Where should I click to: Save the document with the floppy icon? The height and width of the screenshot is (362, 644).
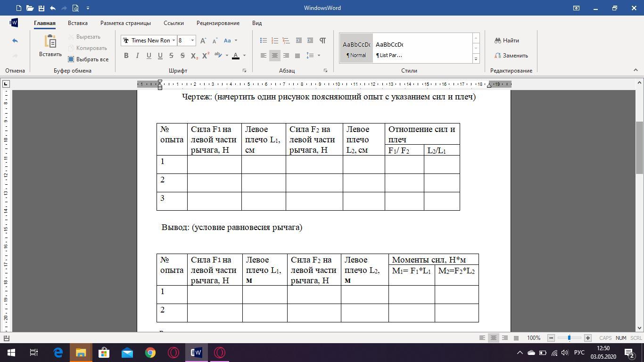click(x=41, y=8)
